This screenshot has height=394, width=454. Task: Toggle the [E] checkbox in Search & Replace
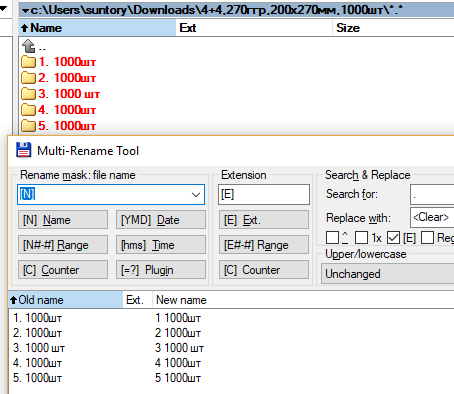click(394, 238)
